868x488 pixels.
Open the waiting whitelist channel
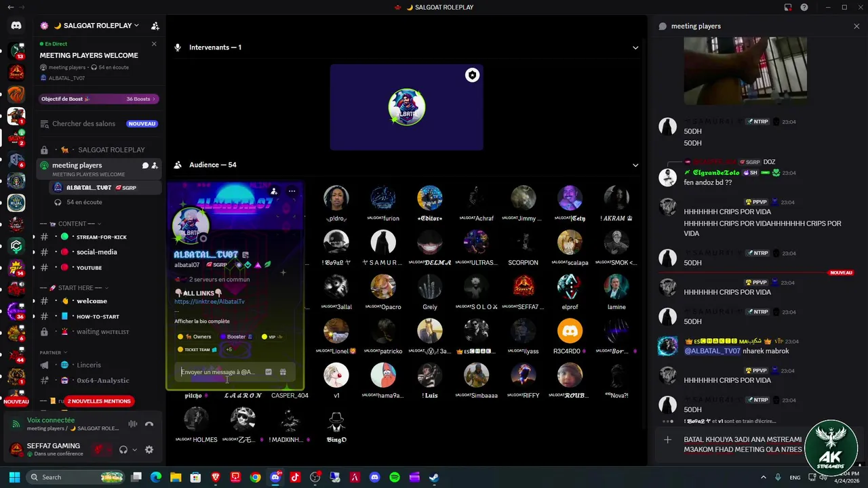click(99, 332)
